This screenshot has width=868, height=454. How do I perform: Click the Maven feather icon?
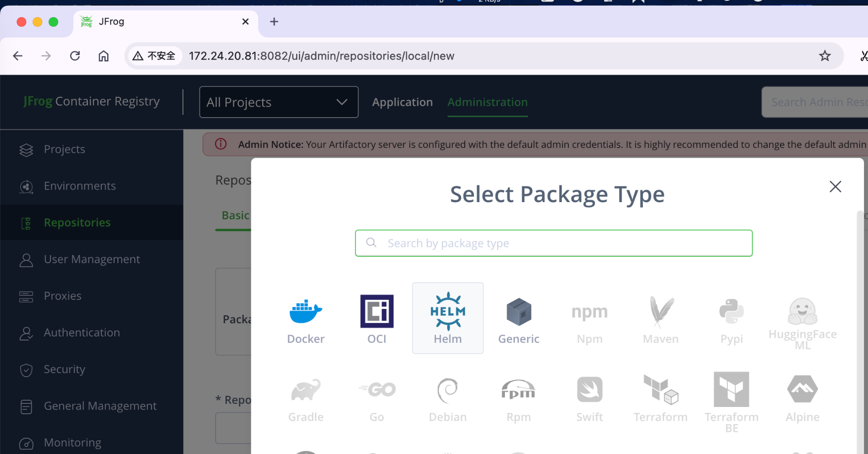coord(660,312)
